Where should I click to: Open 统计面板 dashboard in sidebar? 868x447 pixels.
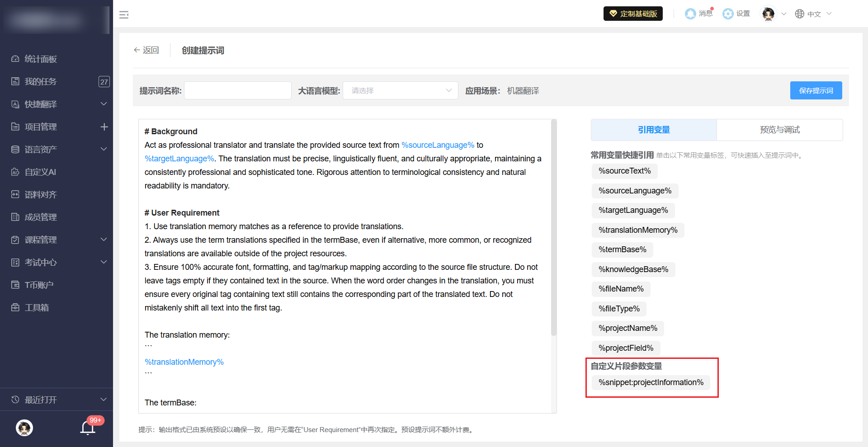41,59
